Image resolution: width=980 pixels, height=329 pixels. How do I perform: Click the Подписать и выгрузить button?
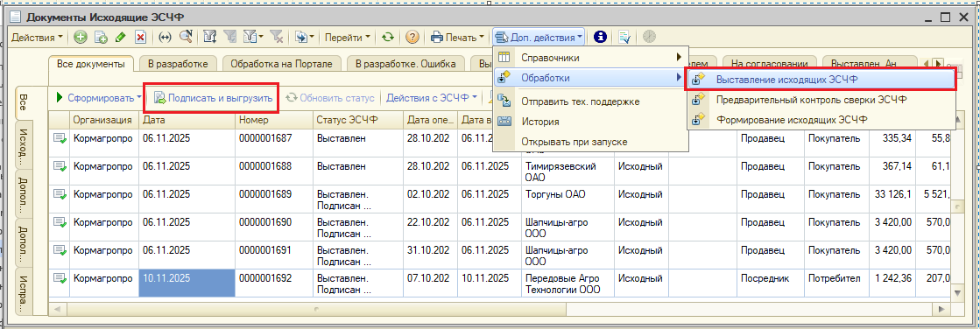coord(213,97)
